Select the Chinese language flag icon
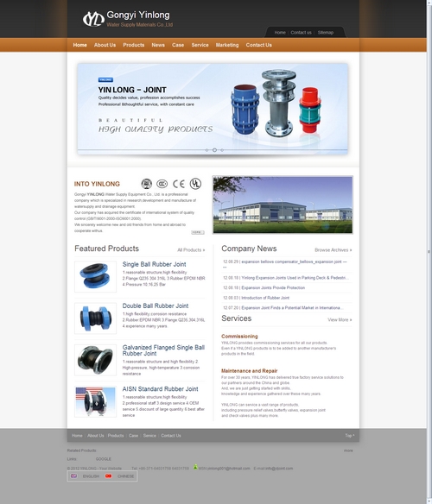 click(109, 476)
